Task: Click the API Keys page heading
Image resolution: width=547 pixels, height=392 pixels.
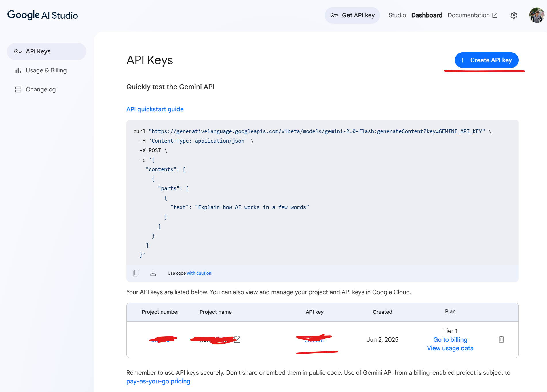Action: (x=150, y=60)
